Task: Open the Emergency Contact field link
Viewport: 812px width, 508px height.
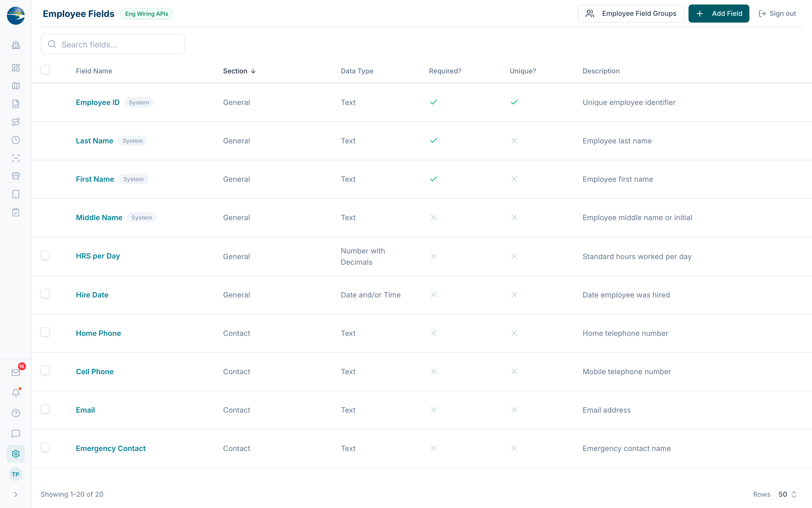Action: [111, 448]
